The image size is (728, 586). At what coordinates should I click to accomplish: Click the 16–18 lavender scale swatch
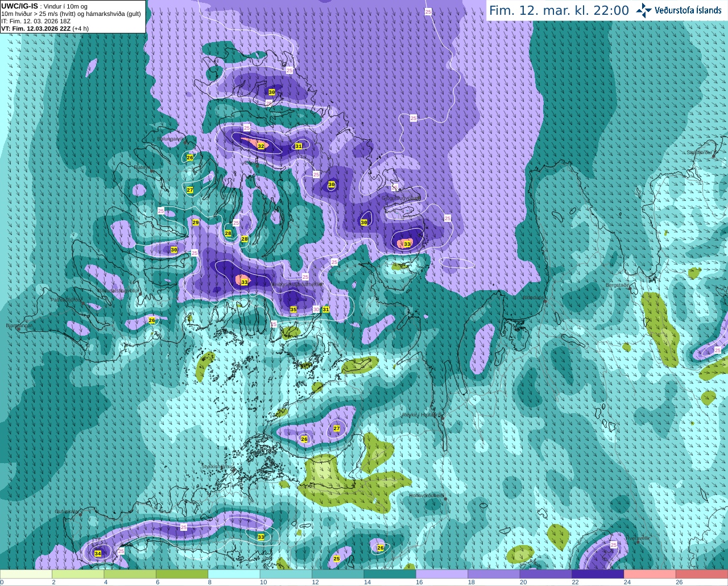pos(442,574)
